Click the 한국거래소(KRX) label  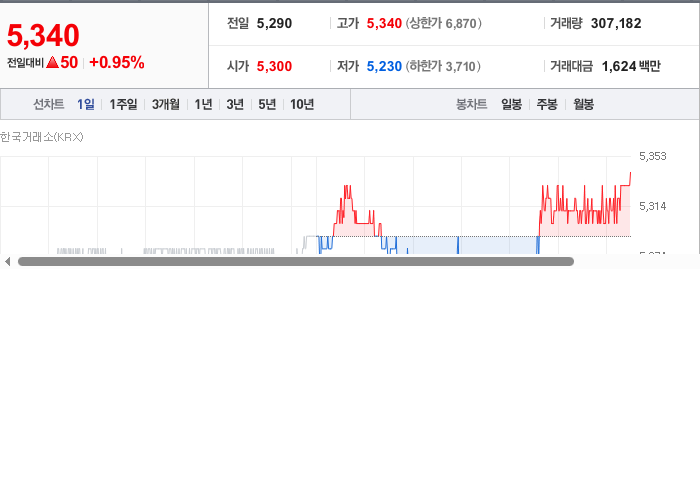click(x=42, y=137)
